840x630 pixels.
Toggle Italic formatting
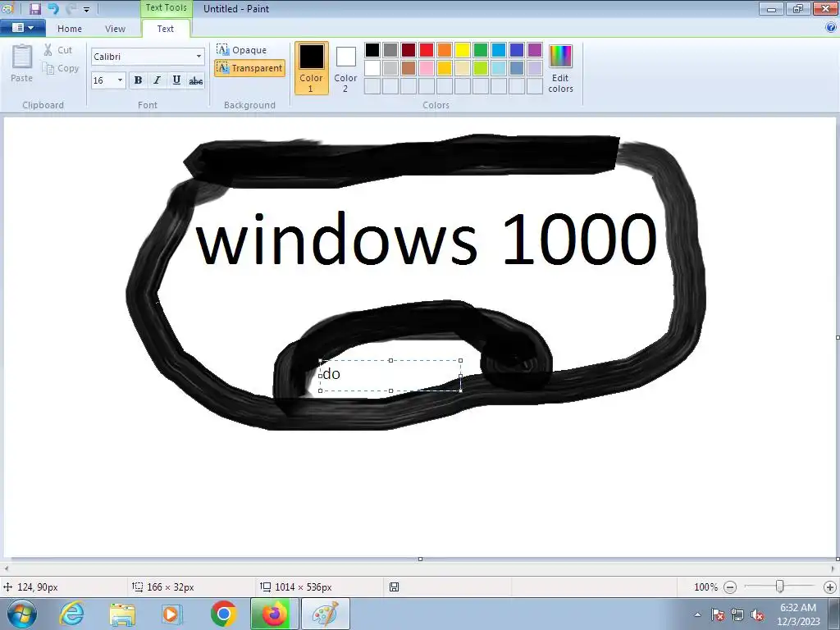157,80
